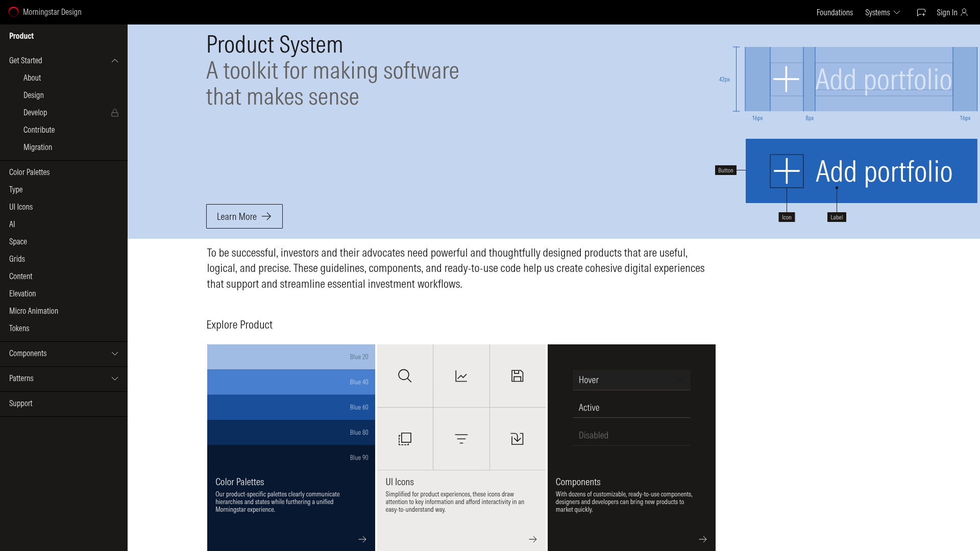The width and height of the screenshot is (980, 551).
Task: Select Space in sidebar
Action: tap(18, 242)
